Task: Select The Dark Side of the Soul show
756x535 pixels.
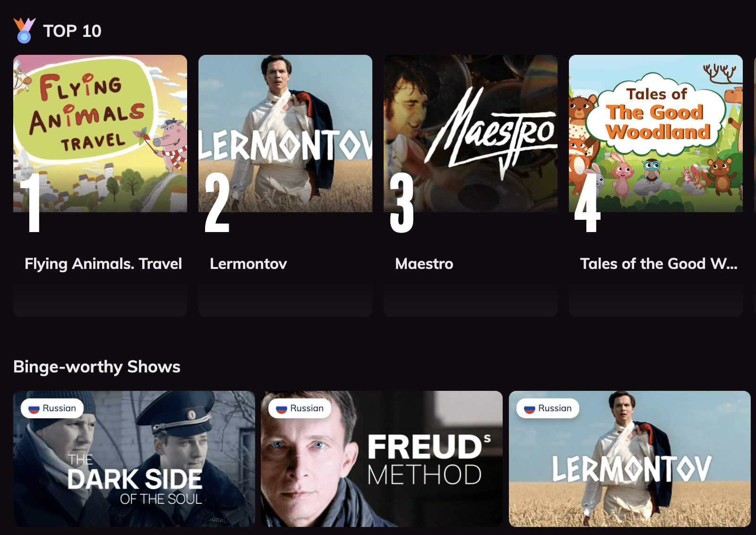Action: 134,459
